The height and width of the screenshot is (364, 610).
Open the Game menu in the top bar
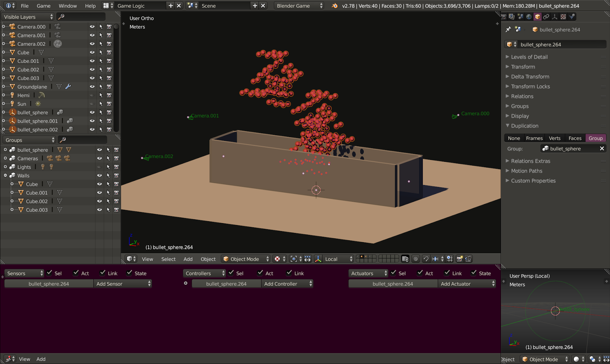point(43,6)
